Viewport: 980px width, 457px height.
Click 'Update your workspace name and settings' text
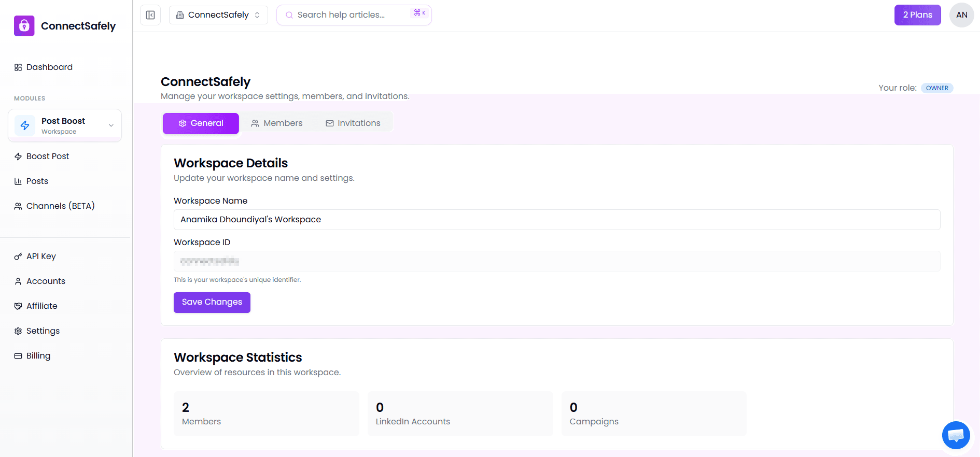coord(264,178)
